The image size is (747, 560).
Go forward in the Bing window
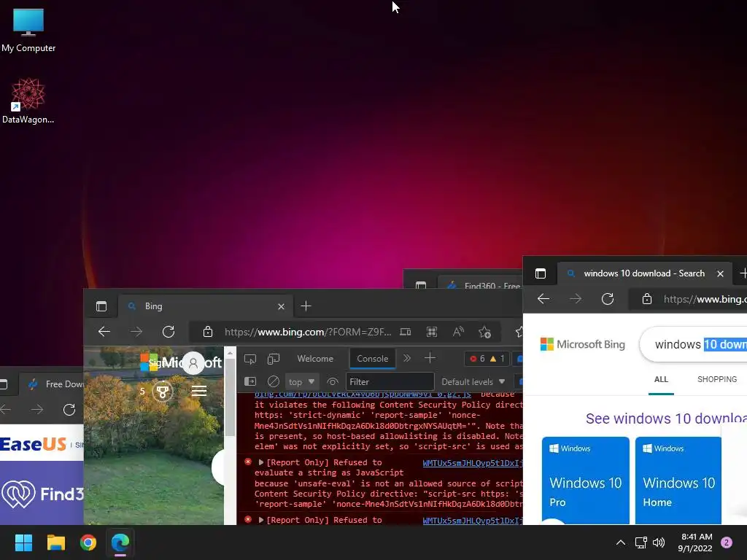(x=136, y=332)
